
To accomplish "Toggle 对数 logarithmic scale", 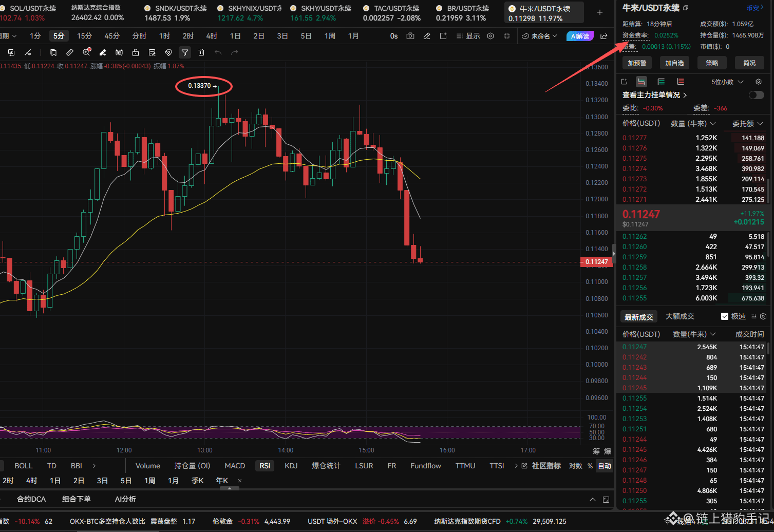I will tap(575, 466).
